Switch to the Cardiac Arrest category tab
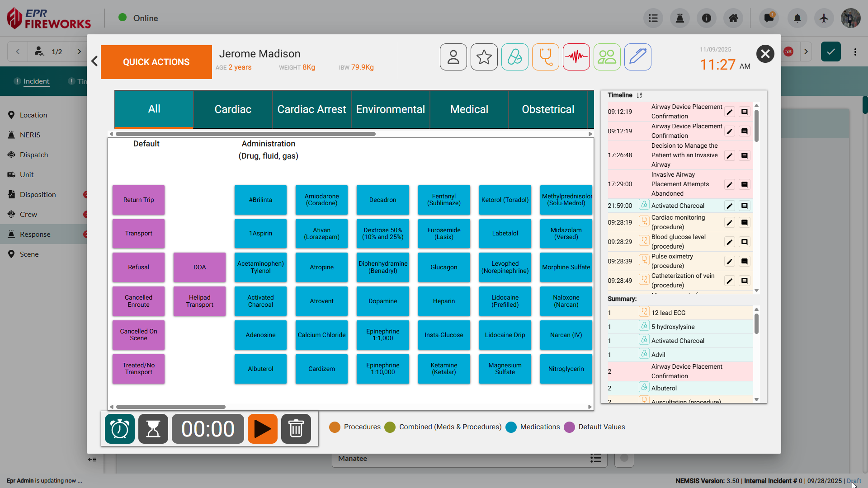 311,109
